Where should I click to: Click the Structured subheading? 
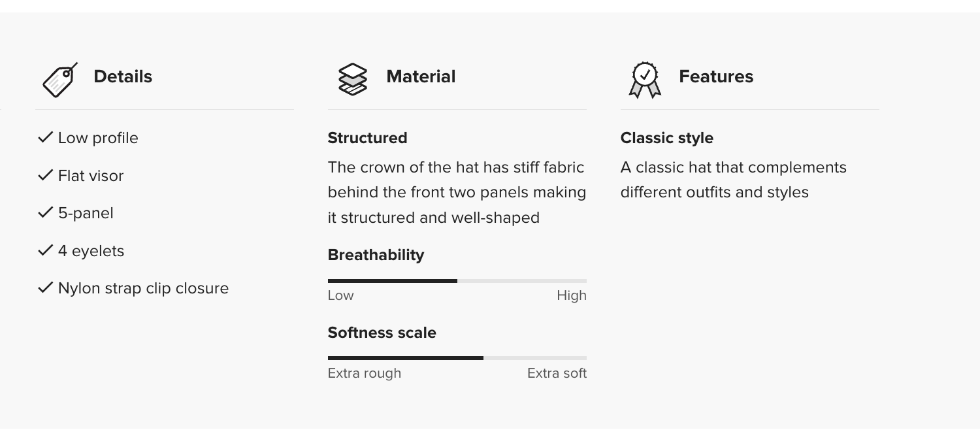click(x=367, y=138)
